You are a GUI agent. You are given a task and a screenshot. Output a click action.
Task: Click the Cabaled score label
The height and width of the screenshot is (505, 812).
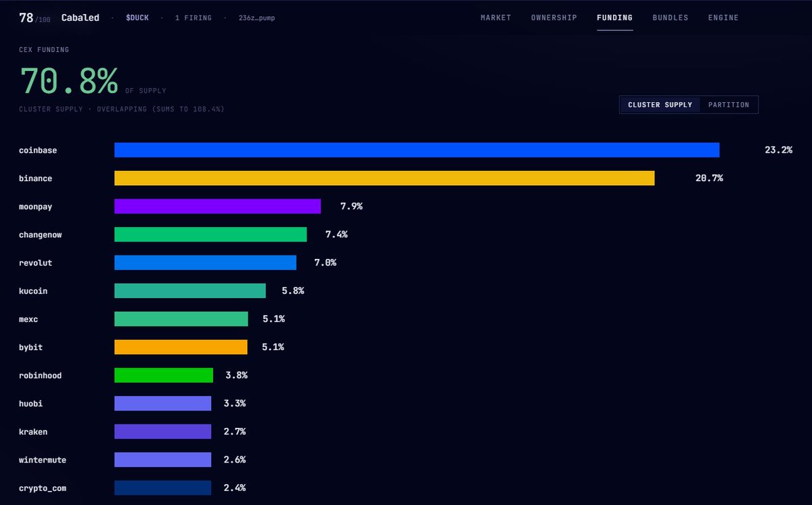tap(81, 18)
